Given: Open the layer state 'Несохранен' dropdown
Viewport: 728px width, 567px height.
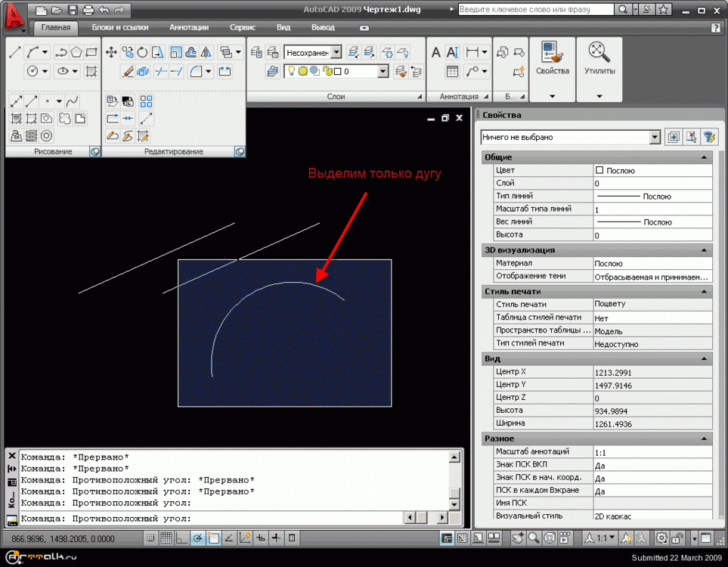Looking at the screenshot, I should [x=336, y=52].
